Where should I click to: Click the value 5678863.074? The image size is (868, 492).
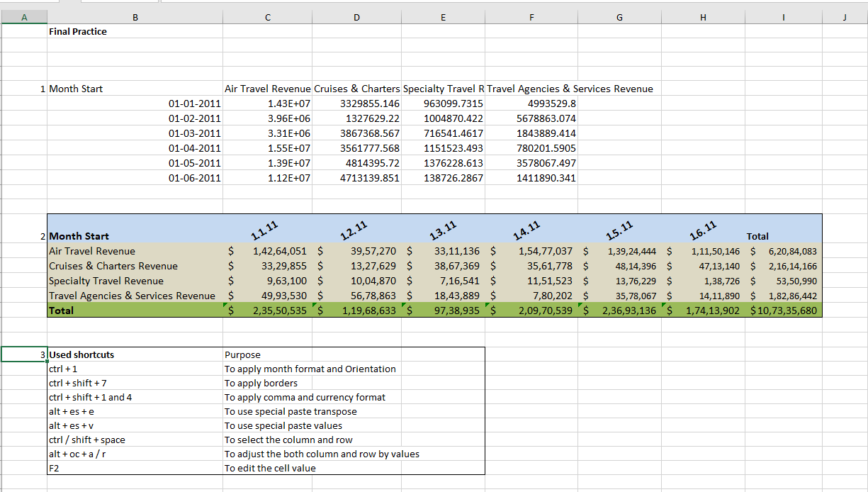pos(531,118)
